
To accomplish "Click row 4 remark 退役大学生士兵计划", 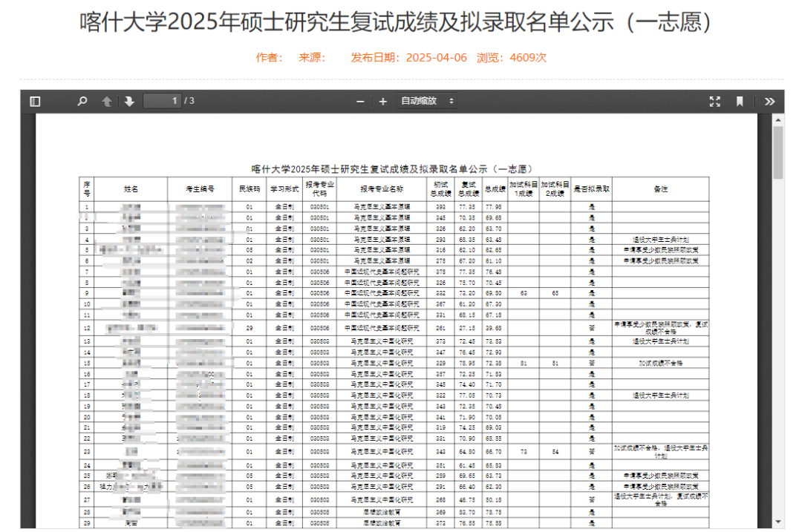I will (x=660, y=240).
